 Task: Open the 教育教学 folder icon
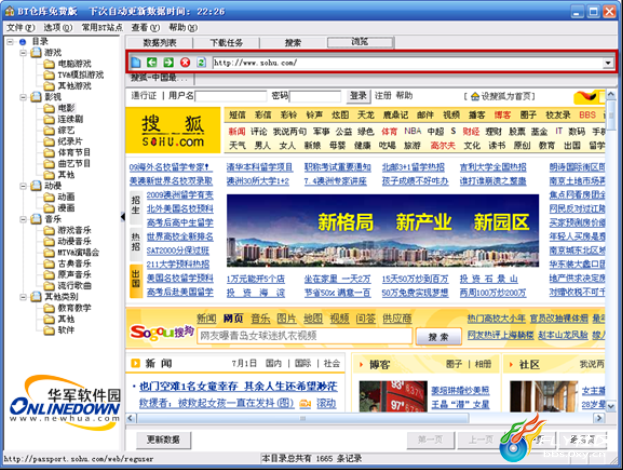point(49,308)
